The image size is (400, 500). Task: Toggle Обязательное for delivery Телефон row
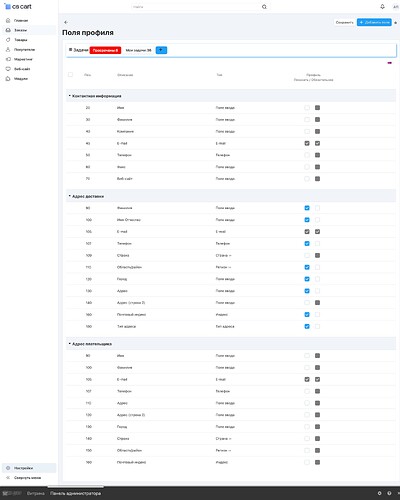click(x=317, y=244)
